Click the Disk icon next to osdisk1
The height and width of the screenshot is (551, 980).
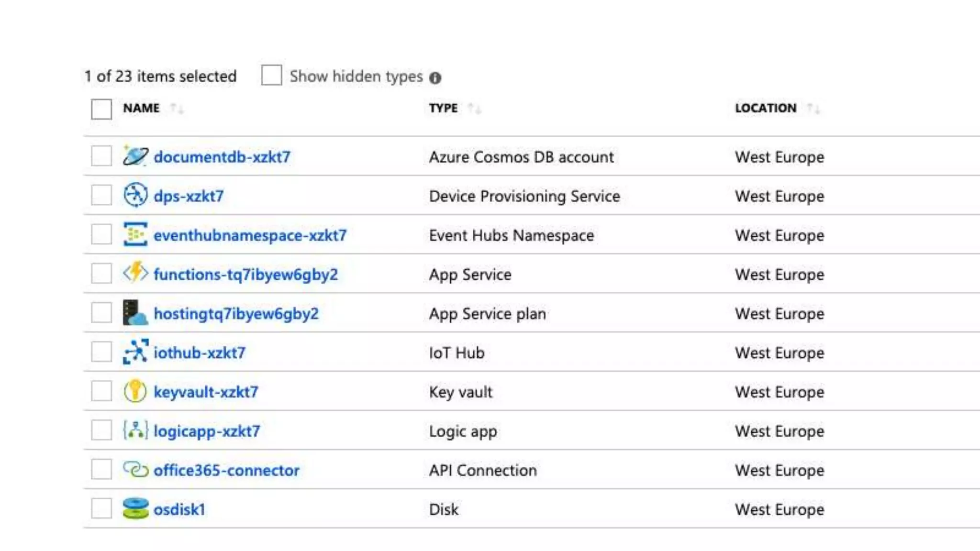(x=135, y=509)
